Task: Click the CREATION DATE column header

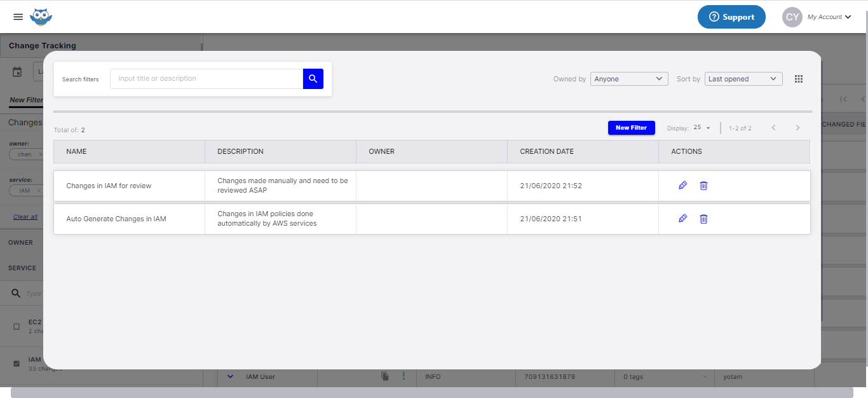Action: 583,151
